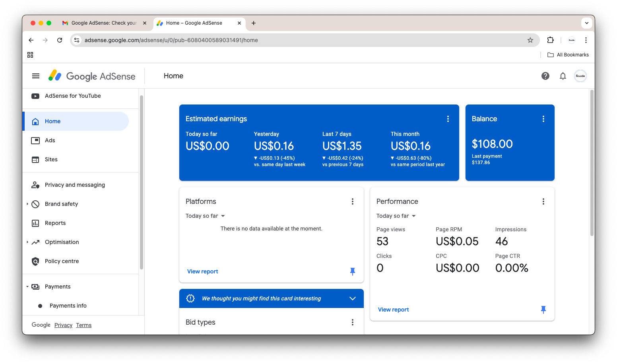Click the main page scrollbar

(592, 163)
